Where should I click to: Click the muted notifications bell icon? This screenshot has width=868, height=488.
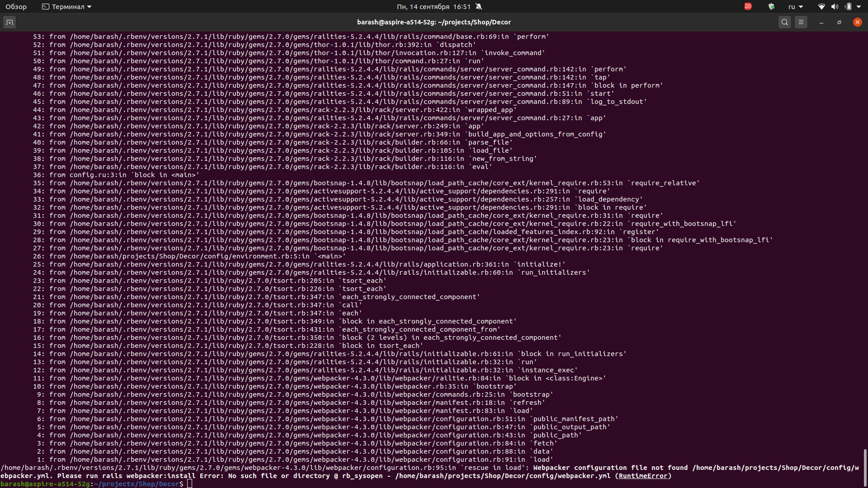click(x=479, y=7)
